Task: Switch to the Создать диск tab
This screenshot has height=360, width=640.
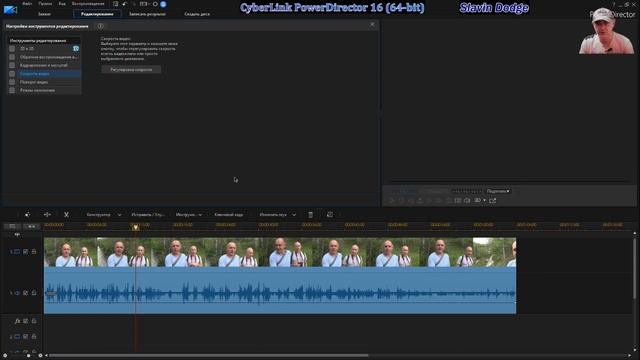Action: click(x=197, y=14)
